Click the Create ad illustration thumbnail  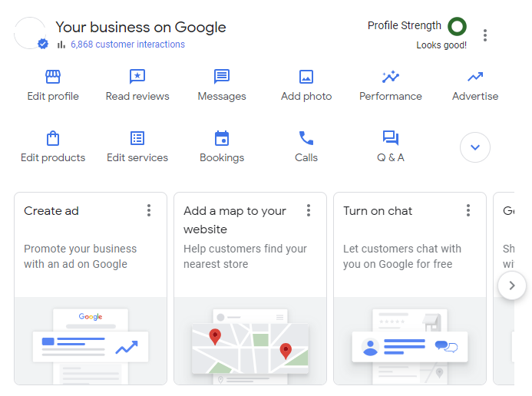click(x=91, y=341)
